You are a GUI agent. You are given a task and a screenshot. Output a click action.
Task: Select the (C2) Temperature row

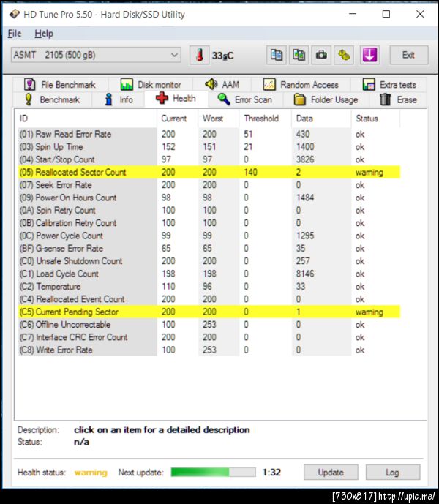click(x=209, y=287)
